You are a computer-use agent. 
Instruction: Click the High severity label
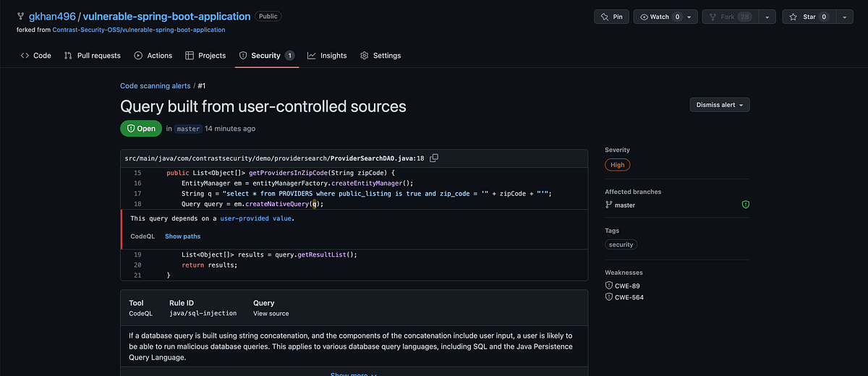click(618, 165)
